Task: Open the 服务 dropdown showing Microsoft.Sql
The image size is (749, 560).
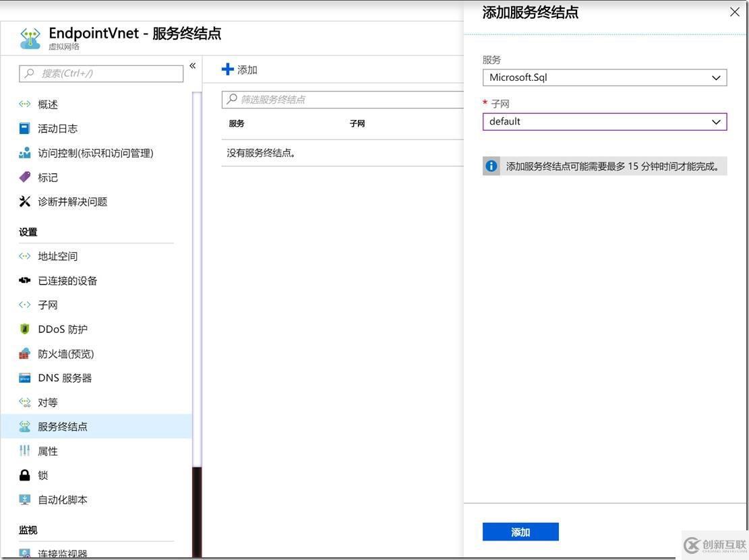Action: click(604, 77)
